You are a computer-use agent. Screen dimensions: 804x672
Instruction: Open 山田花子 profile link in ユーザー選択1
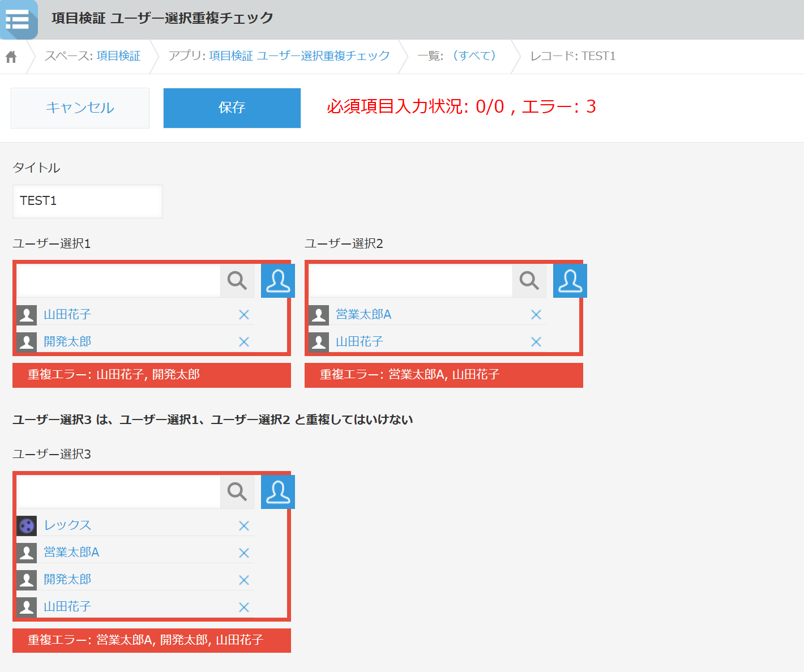click(67, 315)
